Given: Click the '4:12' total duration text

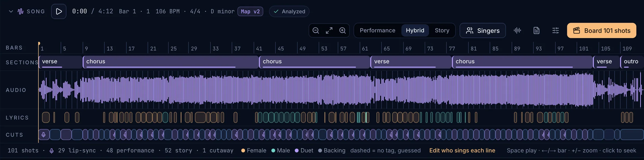Looking at the screenshot, I should click(106, 12).
